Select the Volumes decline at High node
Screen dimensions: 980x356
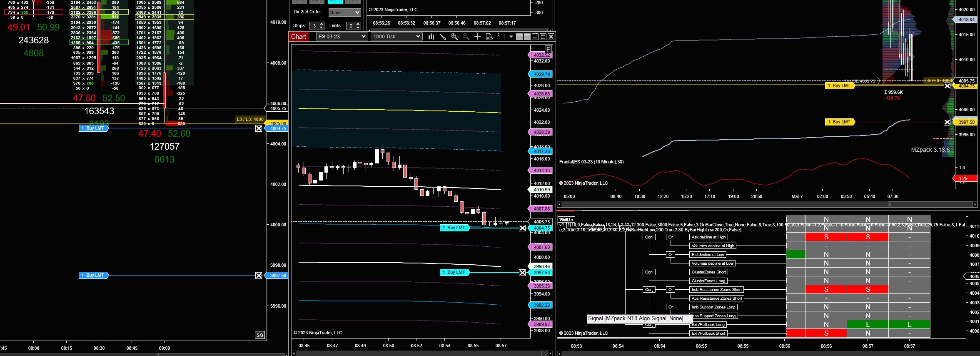[x=713, y=246]
